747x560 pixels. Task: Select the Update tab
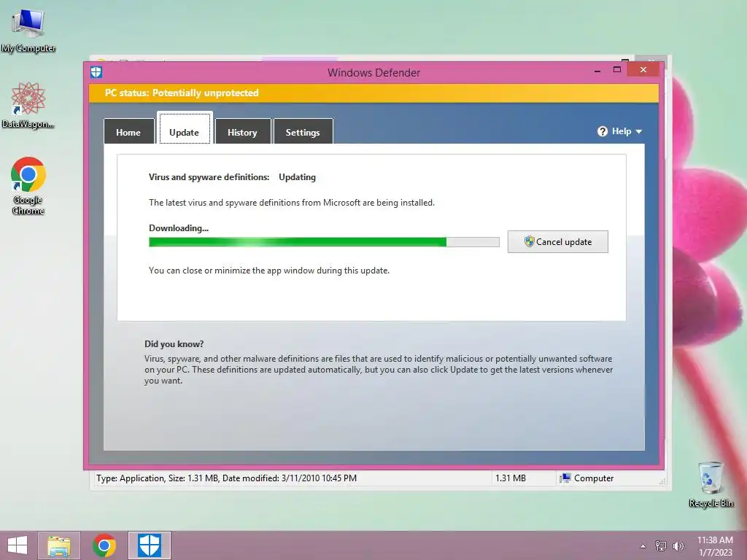click(185, 128)
